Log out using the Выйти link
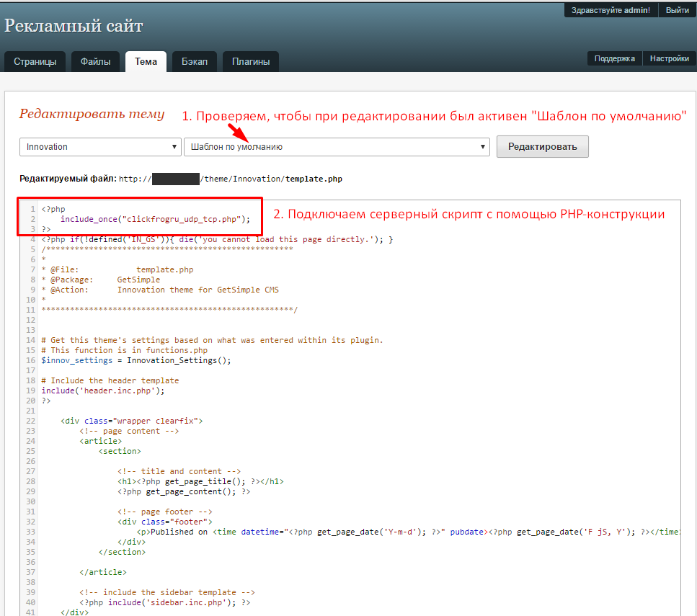 (677, 10)
